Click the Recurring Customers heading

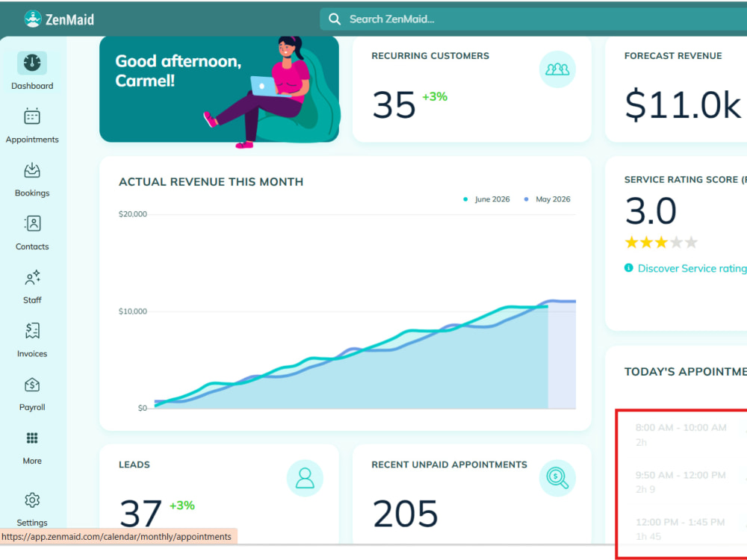click(x=430, y=56)
